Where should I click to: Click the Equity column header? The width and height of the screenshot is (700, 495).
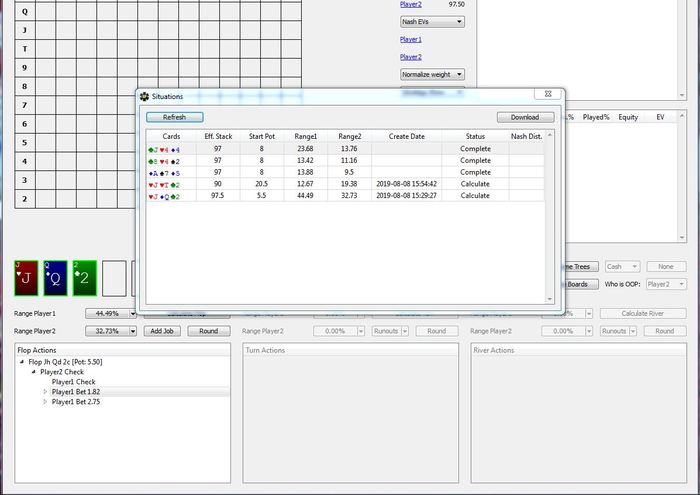click(628, 117)
